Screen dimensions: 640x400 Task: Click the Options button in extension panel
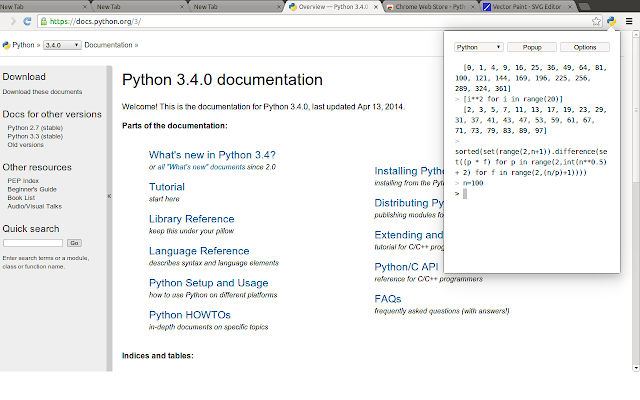585,47
